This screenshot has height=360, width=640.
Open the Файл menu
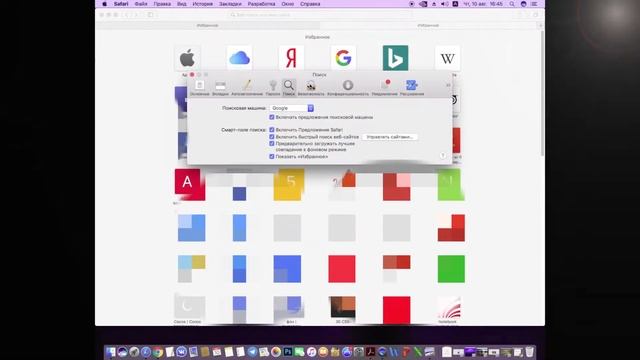[x=141, y=4]
